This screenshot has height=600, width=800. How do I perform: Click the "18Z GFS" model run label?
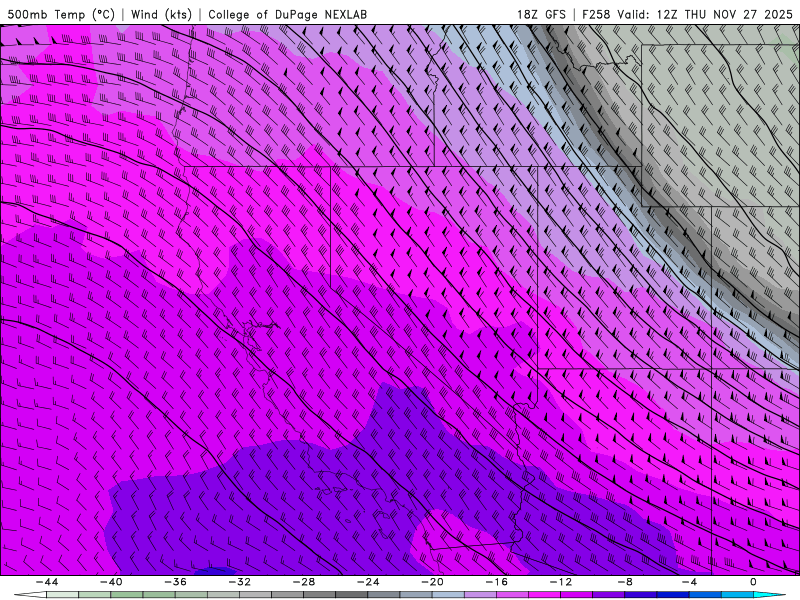[x=541, y=14]
